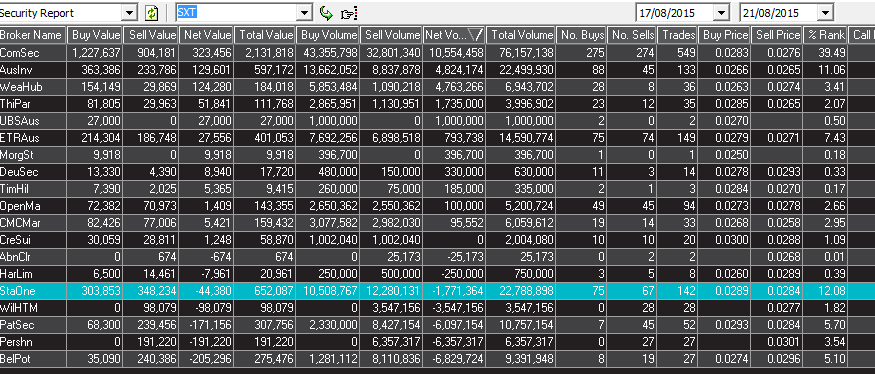
Task: Click CreSui buy price 0.0300
Action: point(731,239)
